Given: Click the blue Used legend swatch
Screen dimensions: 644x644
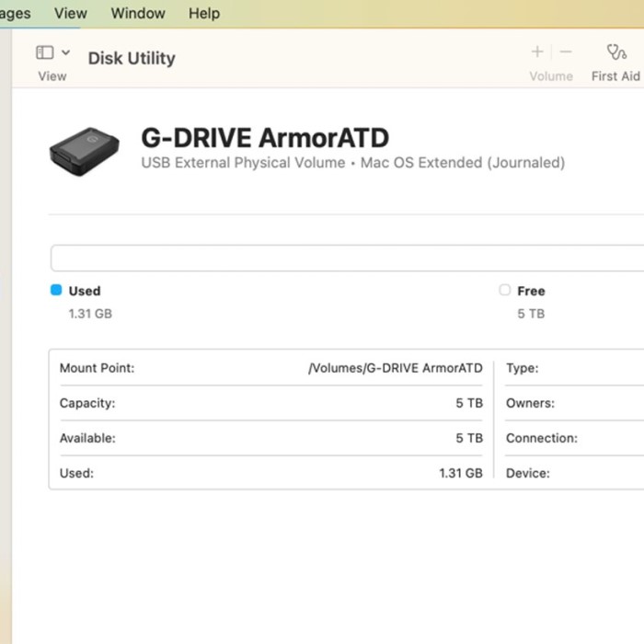Looking at the screenshot, I should pyautogui.click(x=56, y=290).
